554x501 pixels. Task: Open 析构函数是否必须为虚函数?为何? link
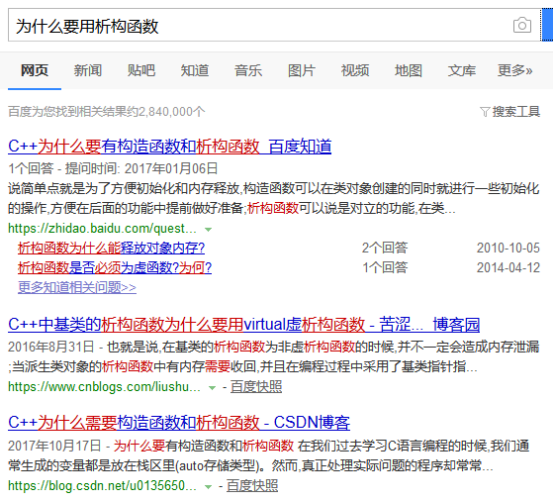[x=115, y=268]
